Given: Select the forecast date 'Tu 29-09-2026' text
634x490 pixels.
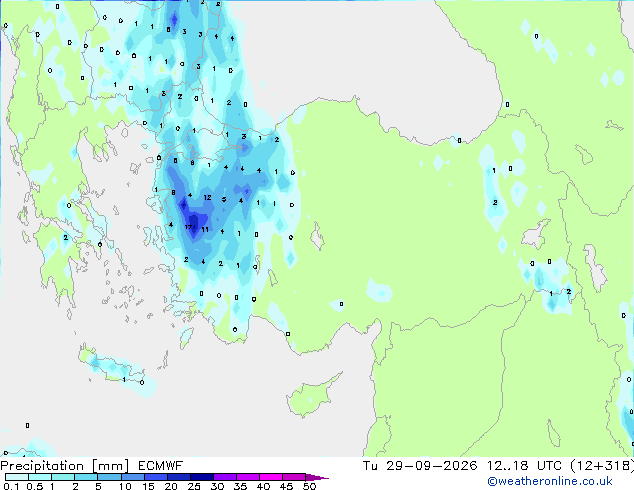Looking at the screenshot, I should pyautogui.click(x=420, y=465).
